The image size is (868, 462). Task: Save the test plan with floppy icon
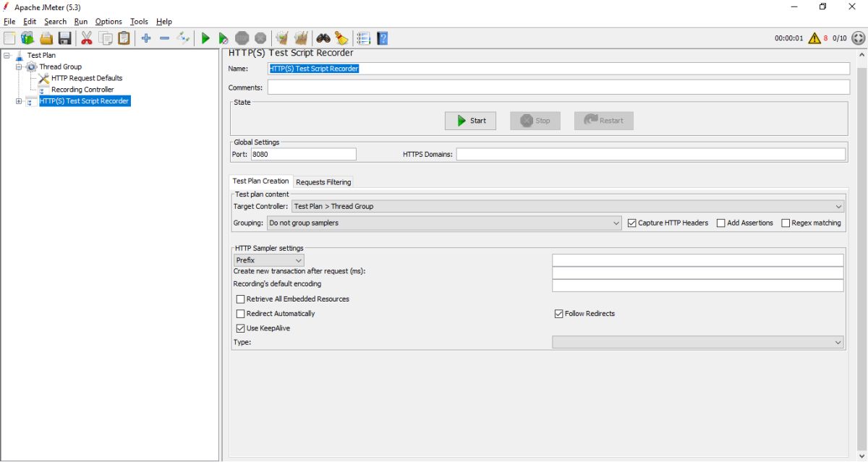pyautogui.click(x=65, y=38)
